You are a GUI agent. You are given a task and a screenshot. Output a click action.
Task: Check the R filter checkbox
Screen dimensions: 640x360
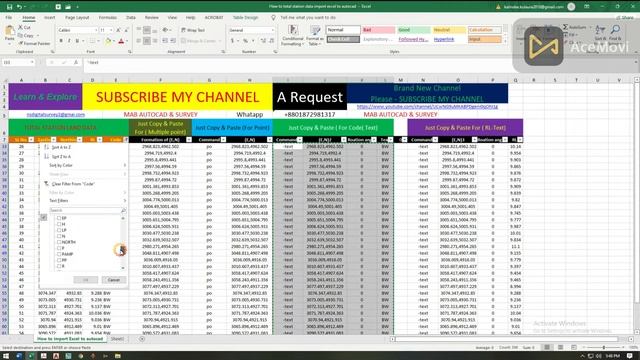tap(59, 266)
